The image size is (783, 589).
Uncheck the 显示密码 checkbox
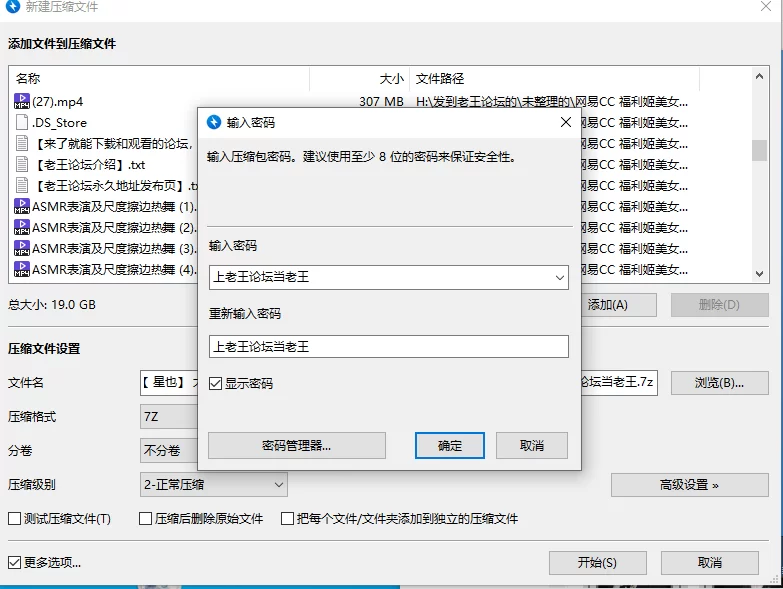tap(215, 383)
